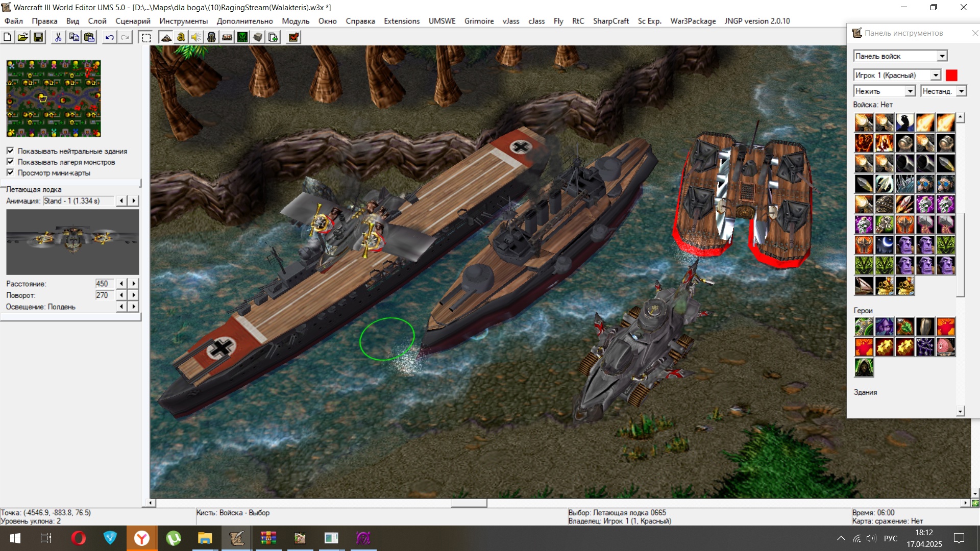Open the Terrain Editor toolbar icon
This screenshot has width=980, height=551.
pos(166,37)
